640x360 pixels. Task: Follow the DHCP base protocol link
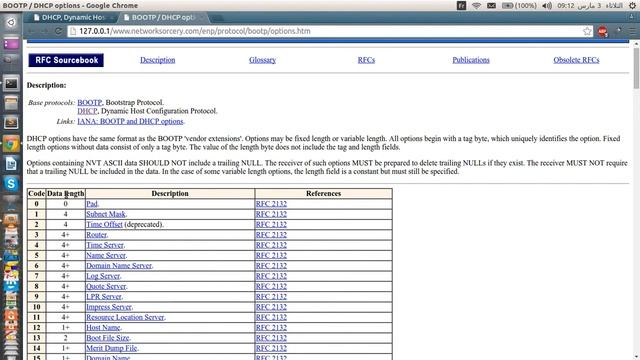point(87,111)
